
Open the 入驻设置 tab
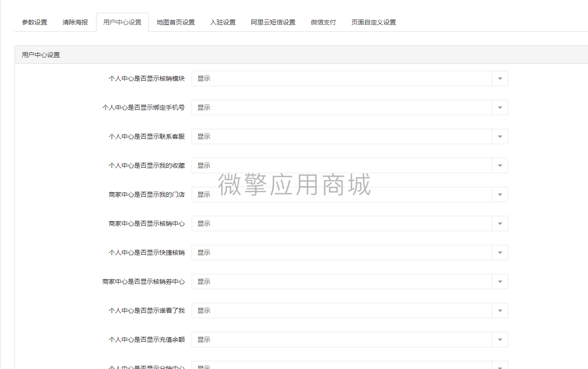point(223,22)
